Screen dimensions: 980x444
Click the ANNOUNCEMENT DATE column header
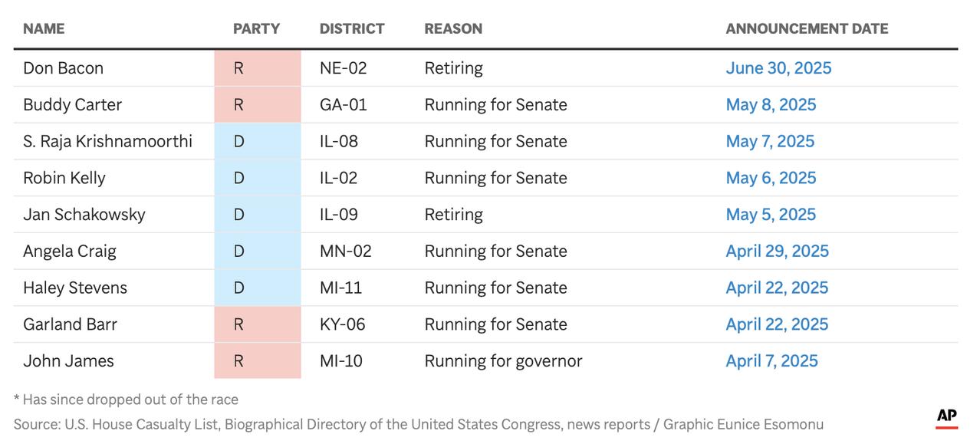[x=807, y=29]
